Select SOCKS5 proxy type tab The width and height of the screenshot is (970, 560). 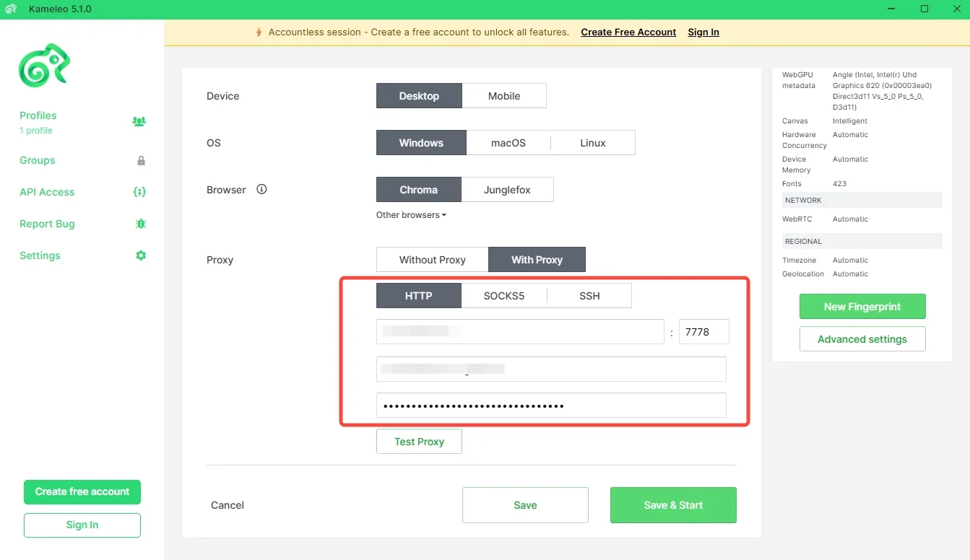coord(504,296)
